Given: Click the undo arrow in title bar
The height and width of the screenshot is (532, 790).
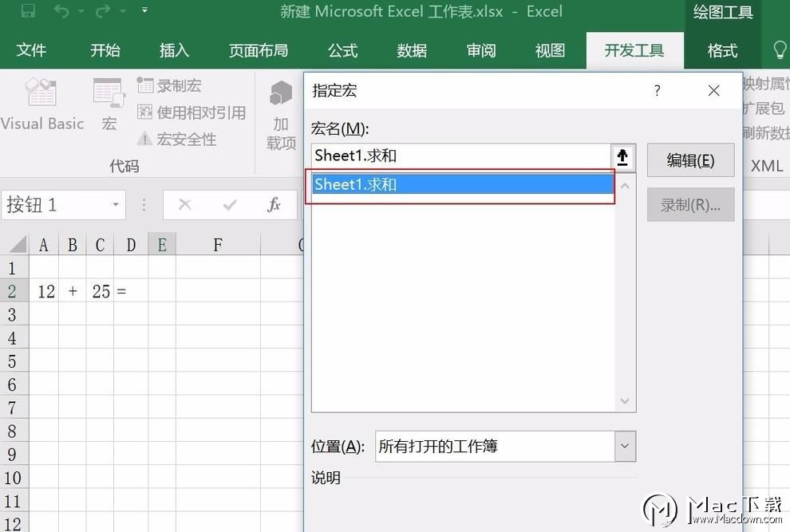Looking at the screenshot, I should tap(61, 10).
